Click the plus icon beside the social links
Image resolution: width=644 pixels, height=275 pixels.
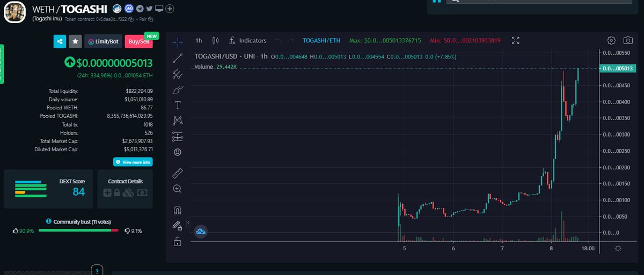coord(170,9)
